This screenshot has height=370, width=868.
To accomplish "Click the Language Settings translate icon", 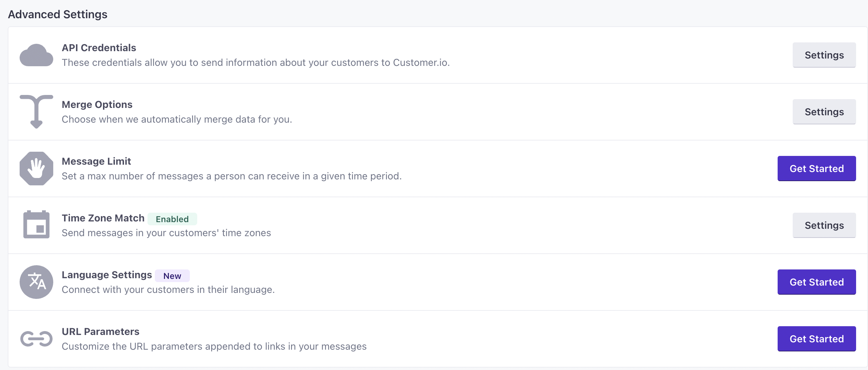I will coord(36,282).
